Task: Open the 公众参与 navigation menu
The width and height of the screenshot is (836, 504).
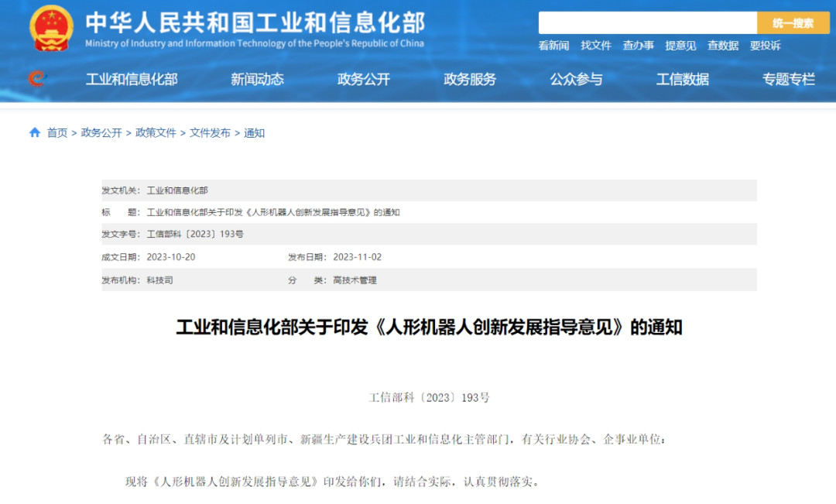Action: pyautogui.click(x=577, y=80)
